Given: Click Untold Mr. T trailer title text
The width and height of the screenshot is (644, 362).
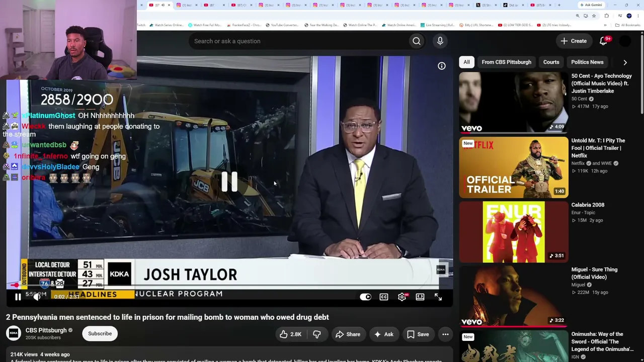Looking at the screenshot, I should pos(598,148).
